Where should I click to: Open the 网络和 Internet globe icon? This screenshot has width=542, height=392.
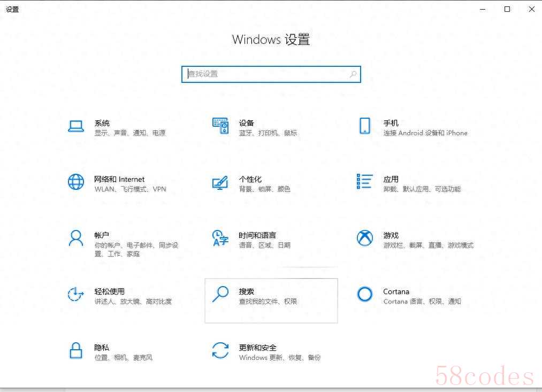point(75,182)
